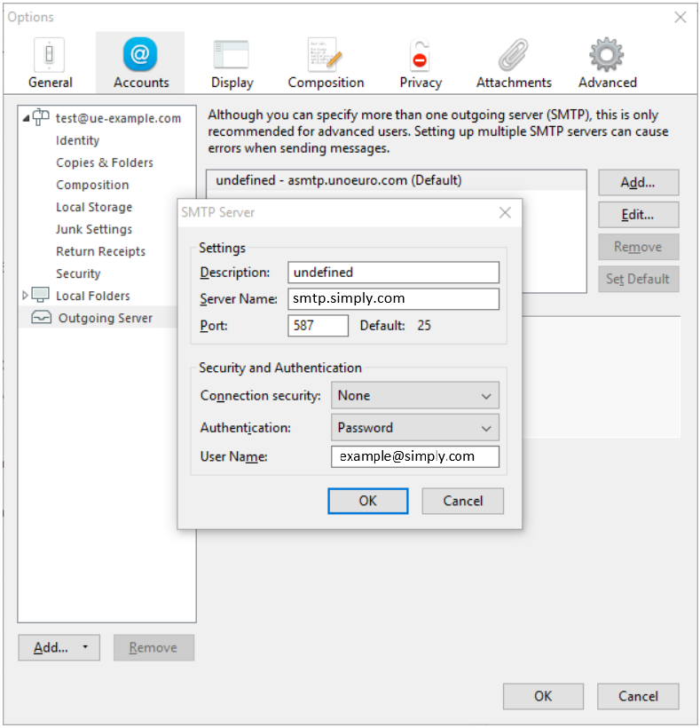This screenshot has height=728, width=700.
Task: Select the Accounts @ icon
Action: [x=140, y=55]
